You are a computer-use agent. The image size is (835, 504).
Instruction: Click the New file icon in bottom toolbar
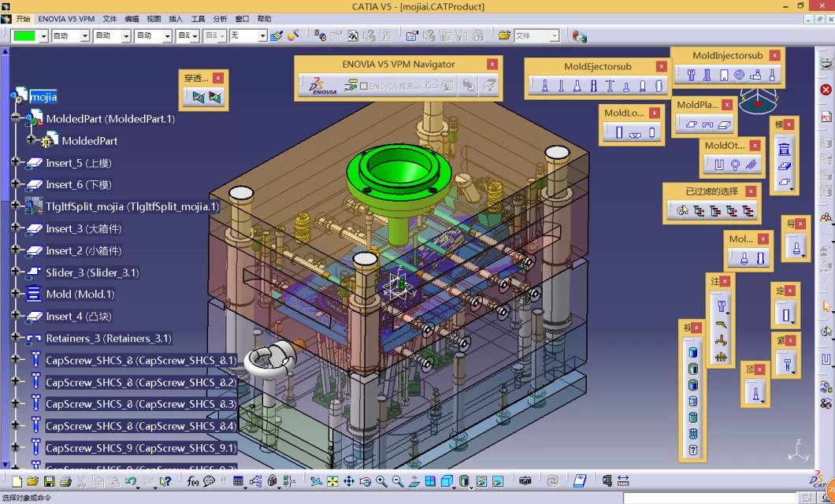click(x=17, y=482)
